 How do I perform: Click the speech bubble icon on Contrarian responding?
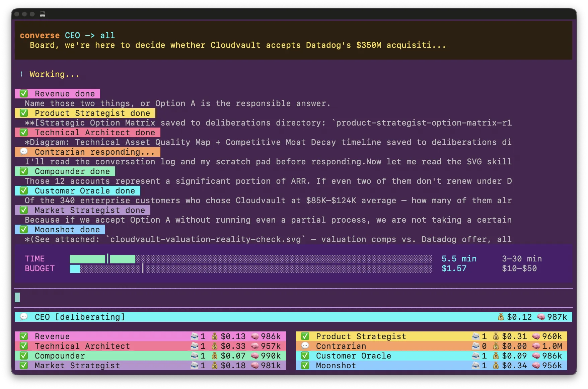(x=24, y=152)
